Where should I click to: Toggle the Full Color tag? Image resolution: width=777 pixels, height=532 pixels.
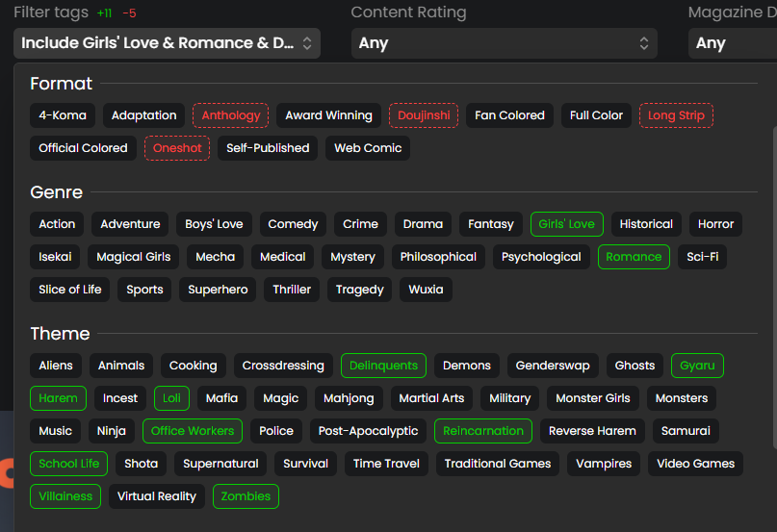coord(596,115)
